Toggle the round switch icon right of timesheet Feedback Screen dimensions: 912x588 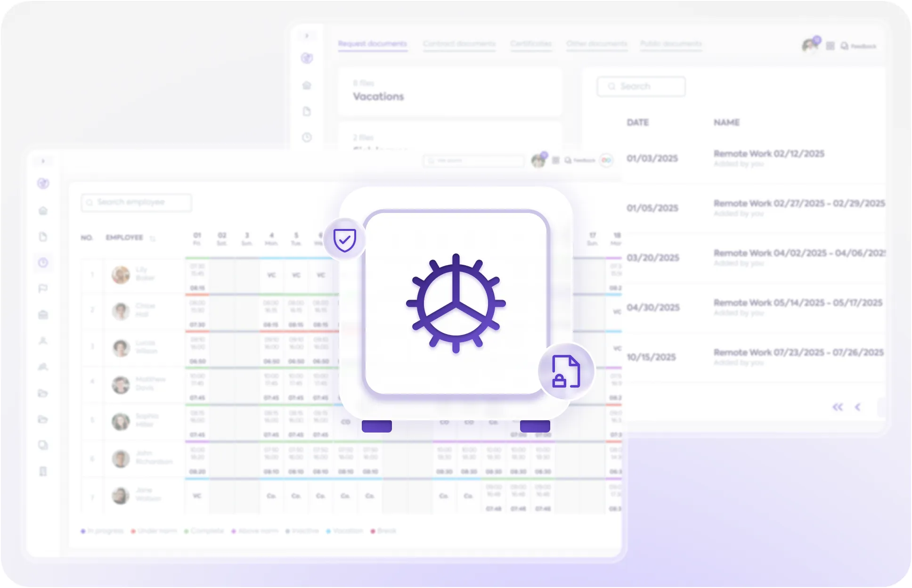(606, 160)
